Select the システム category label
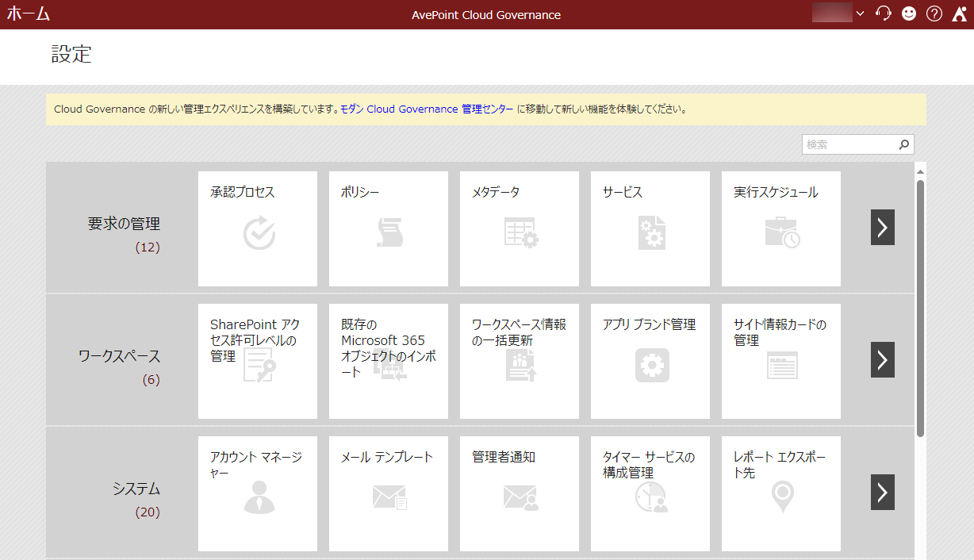The image size is (974, 560). click(136, 489)
